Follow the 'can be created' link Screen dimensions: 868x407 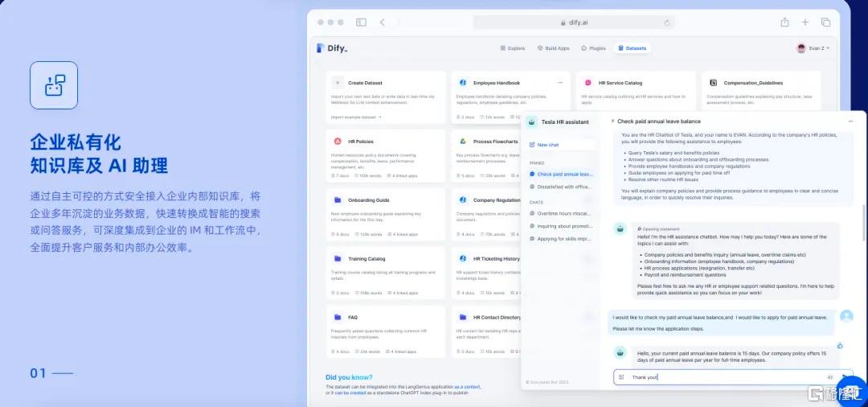(350, 393)
